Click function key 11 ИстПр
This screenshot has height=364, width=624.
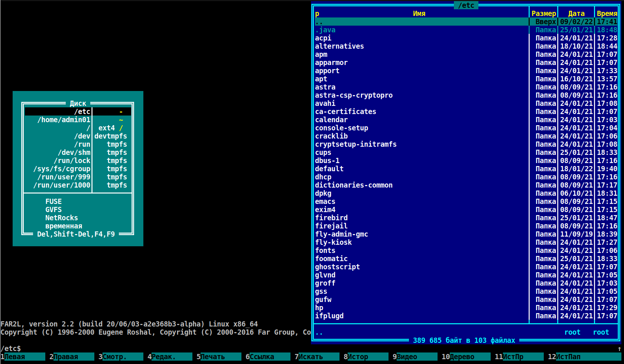click(x=519, y=357)
